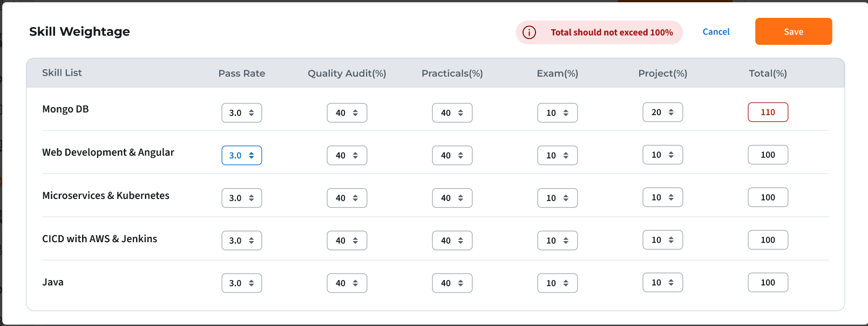Click the CICD with AWS & Jenkins Exam value field
868x326 pixels.
(x=551, y=241)
